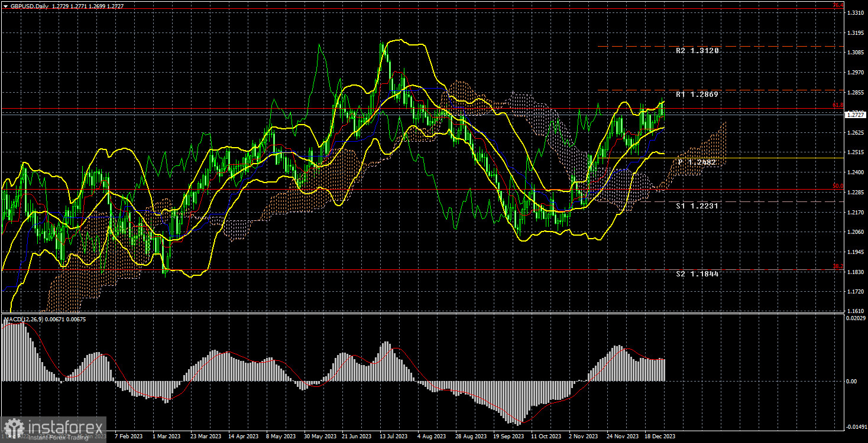Click the 1.2970 price axis value
The width and height of the screenshot is (868, 443).
coord(856,73)
